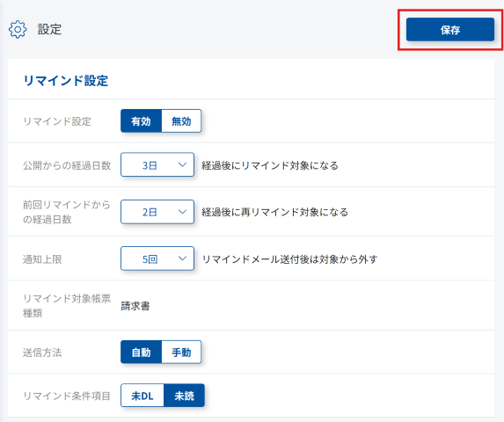Open the 5回 notification limit dropdown
Screen dimensions: 504x422
tap(157, 258)
